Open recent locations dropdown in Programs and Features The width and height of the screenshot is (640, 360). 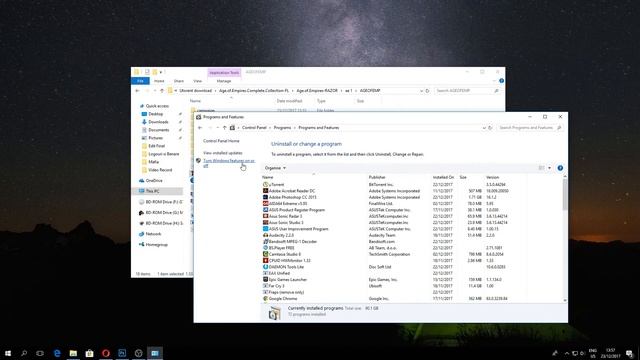click(x=217, y=128)
